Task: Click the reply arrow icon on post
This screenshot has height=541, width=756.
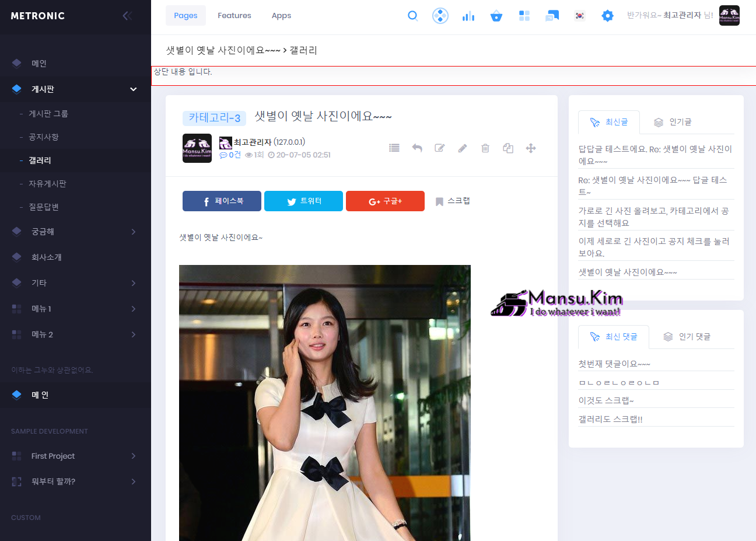Action: pos(417,148)
